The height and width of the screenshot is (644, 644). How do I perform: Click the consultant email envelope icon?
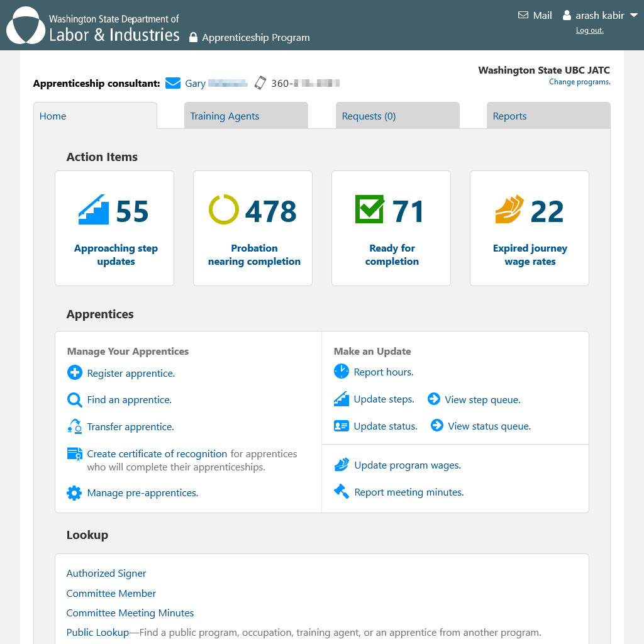click(172, 84)
